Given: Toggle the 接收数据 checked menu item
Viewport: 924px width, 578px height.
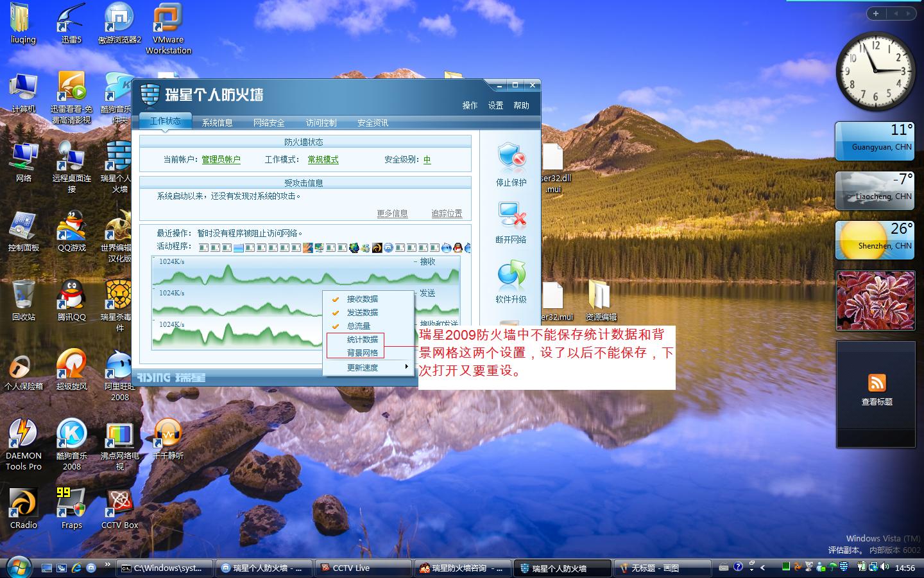Looking at the screenshot, I should (369, 299).
